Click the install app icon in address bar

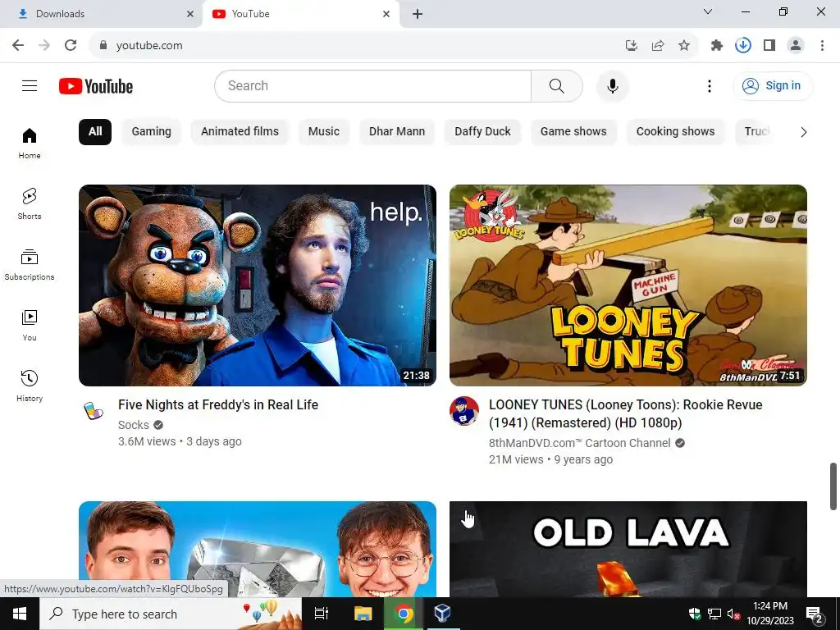pos(631,46)
